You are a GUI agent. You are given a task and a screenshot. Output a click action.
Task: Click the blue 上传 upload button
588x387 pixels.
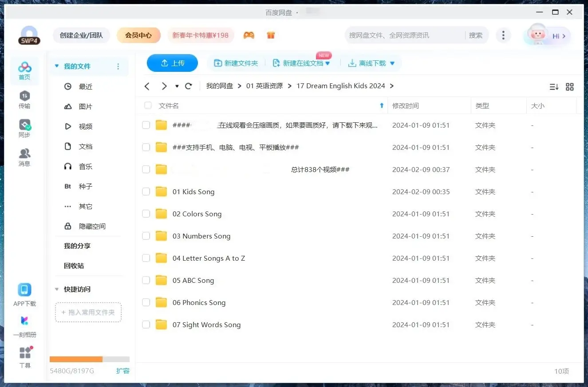172,63
